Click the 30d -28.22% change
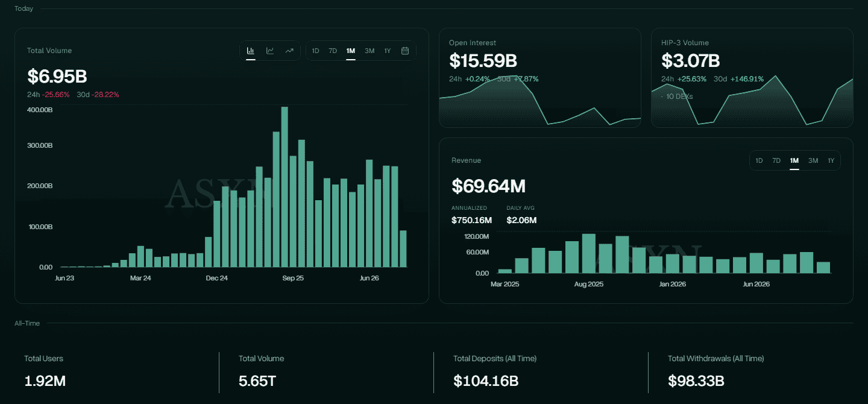 [x=98, y=95]
